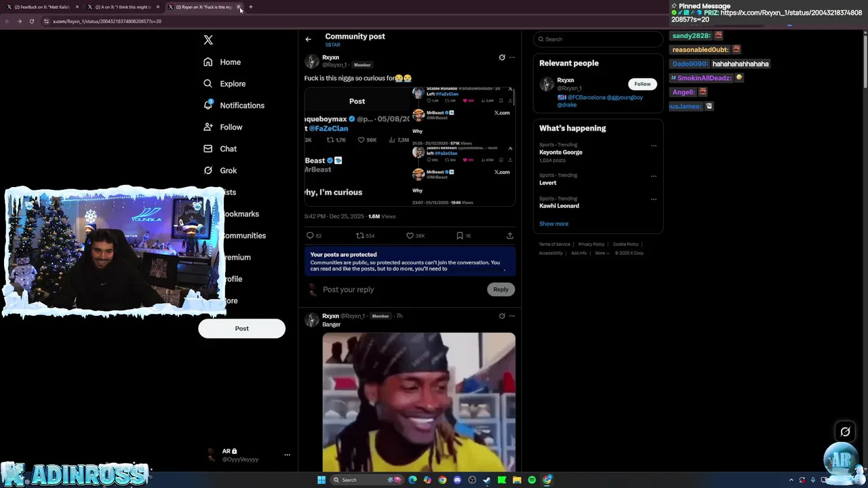The height and width of the screenshot is (488, 868).
Task: Open the Keyonte George trending topic
Action: click(x=561, y=152)
